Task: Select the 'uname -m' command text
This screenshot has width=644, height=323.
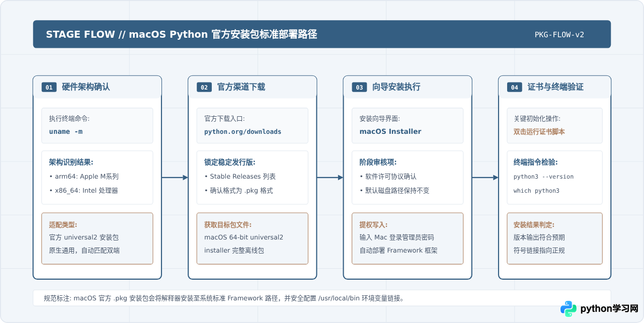Action: [66, 131]
